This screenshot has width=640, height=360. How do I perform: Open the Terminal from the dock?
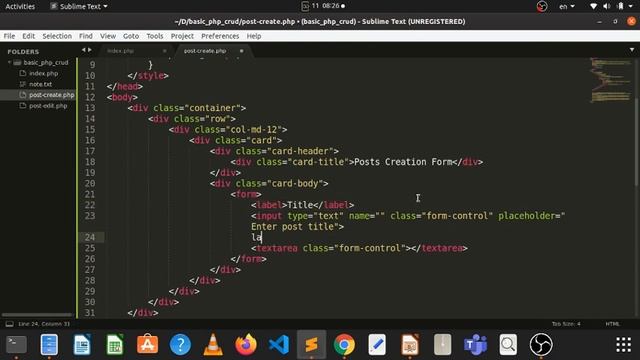click(16, 345)
